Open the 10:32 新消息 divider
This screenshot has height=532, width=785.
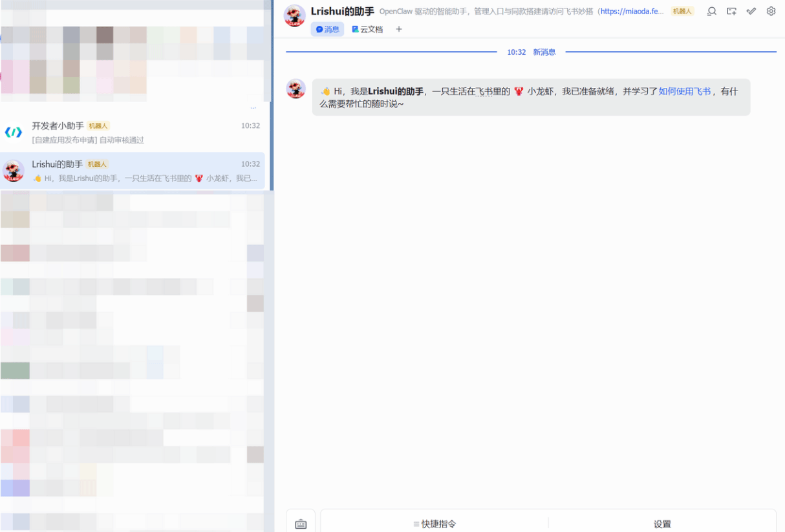[x=531, y=52]
